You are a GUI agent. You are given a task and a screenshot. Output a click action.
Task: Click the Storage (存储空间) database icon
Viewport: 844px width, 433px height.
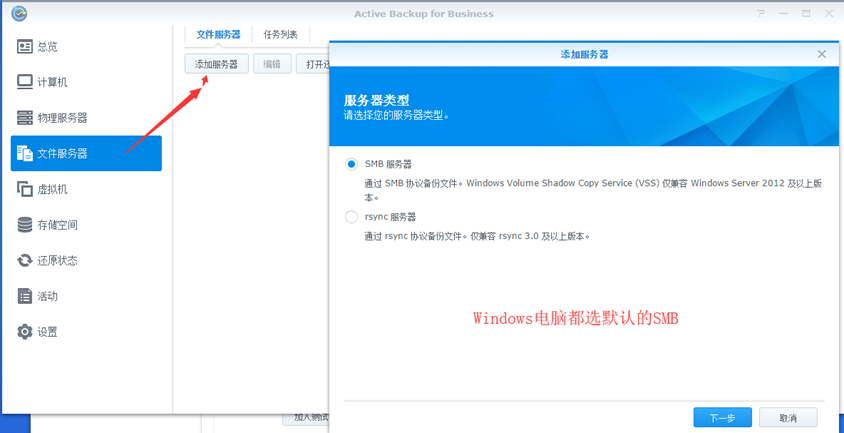tap(25, 225)
